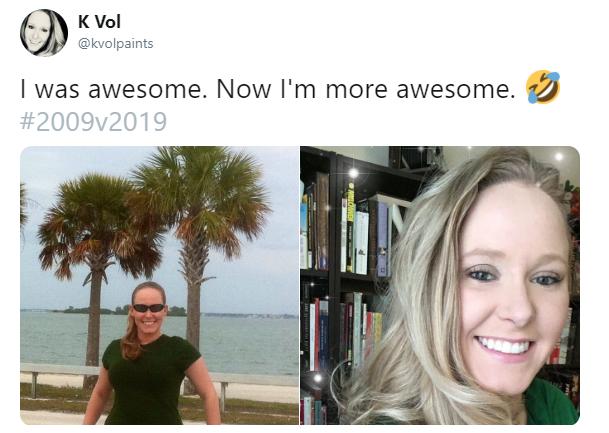The image size is (609, 433).
Task: Open the #2009v2019 hashtag
Action: pyautogui.click(x=93, y=121)
